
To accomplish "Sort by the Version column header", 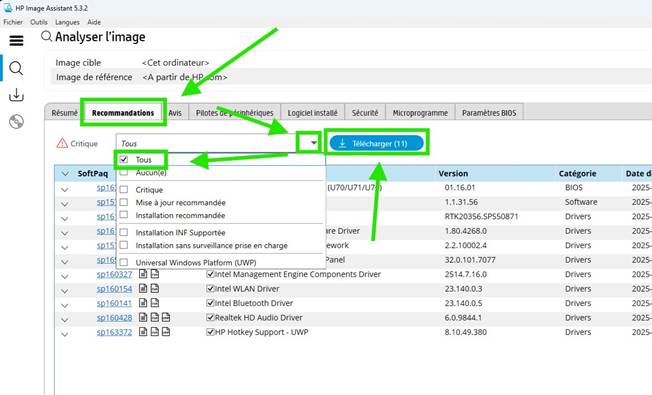I will (x=453, y=173).
